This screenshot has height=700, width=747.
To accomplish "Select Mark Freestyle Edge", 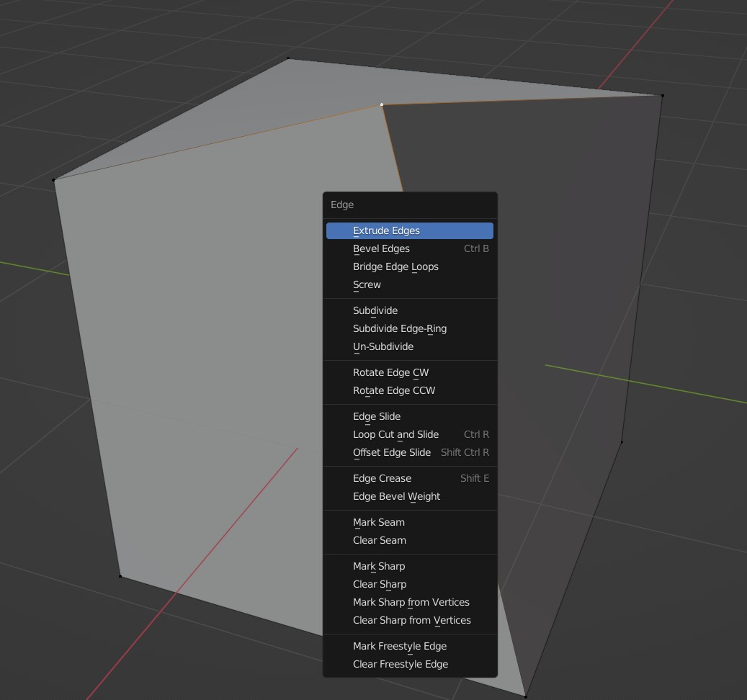I will (x=410, y=646).
